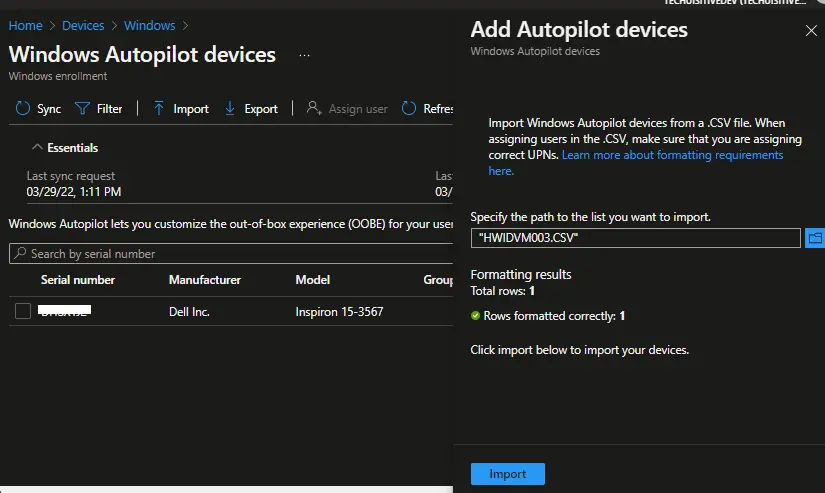Screen dimensions: 825x493
Task: Focus the Search by serial number field
Action: [231, 254]
